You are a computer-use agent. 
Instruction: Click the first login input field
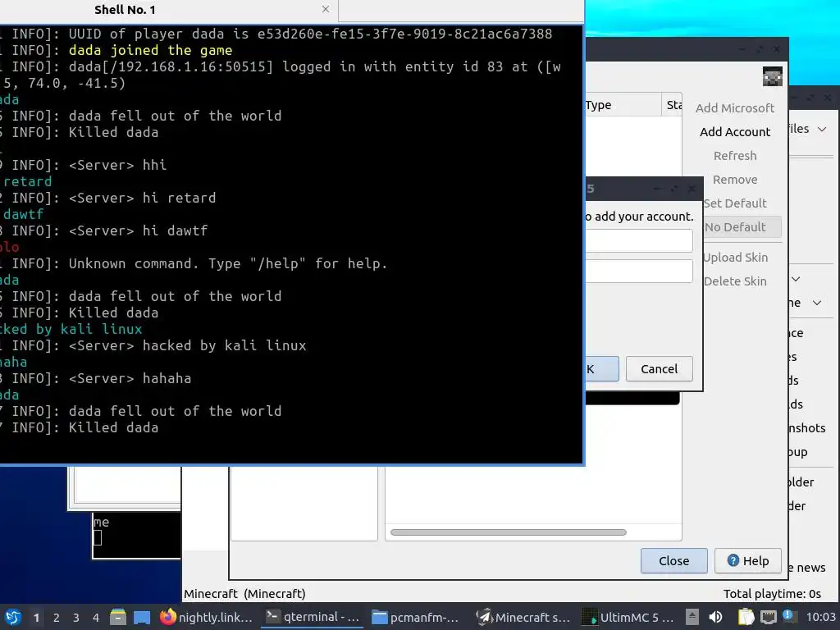pyautogui.click(x=638, y=240)
